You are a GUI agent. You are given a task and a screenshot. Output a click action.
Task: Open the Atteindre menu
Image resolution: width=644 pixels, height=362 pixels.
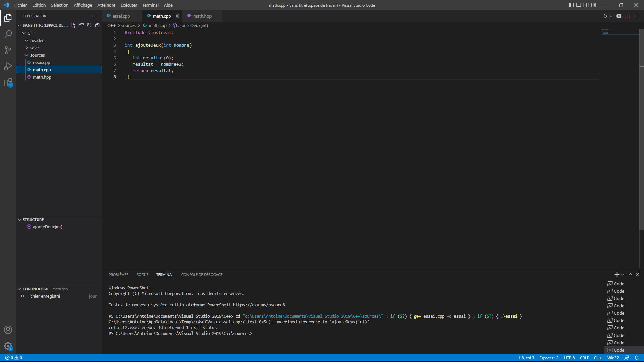(x=106, y=5)
